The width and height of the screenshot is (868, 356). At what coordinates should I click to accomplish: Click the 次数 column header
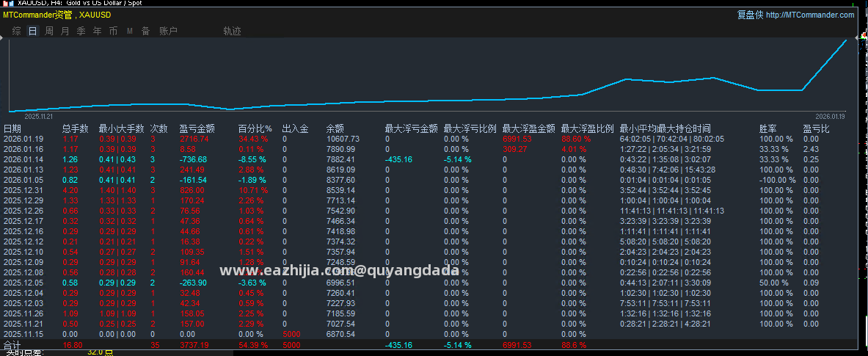point(159,128)
